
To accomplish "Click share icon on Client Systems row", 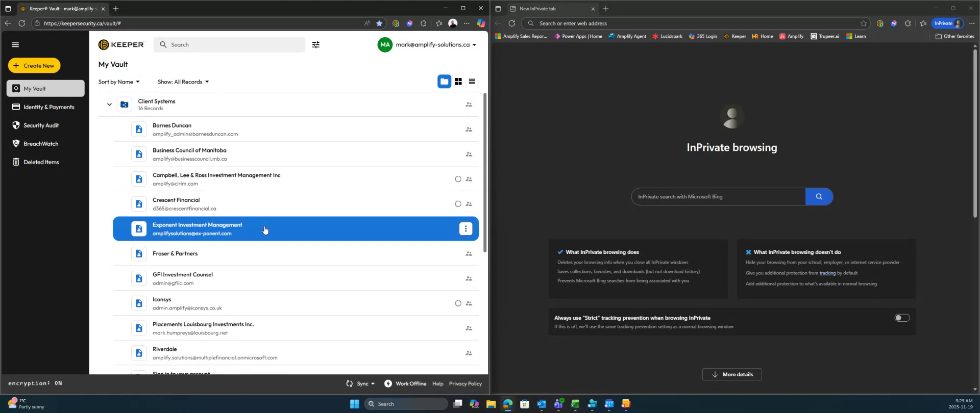I will pyautogui.click(x=469, y=105).
